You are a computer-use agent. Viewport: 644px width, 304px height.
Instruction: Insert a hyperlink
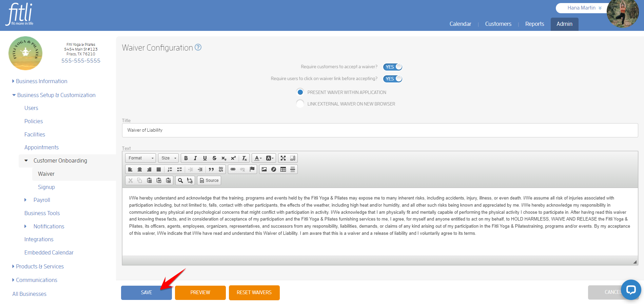click(x=233, y=169)
